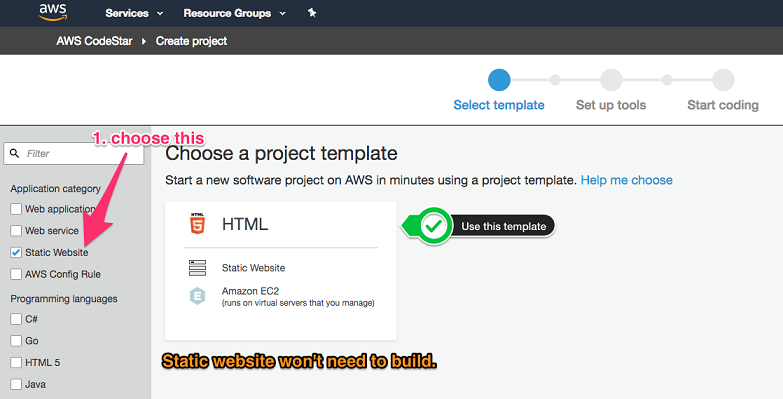Click the Static Website label in card
The image size is (783, 399).
point(253,268)
